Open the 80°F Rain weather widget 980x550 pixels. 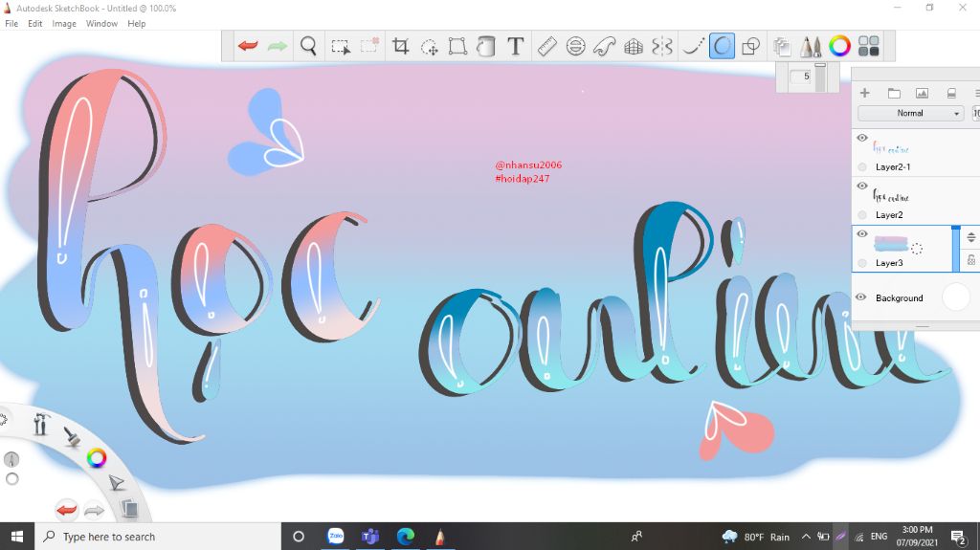756,537
